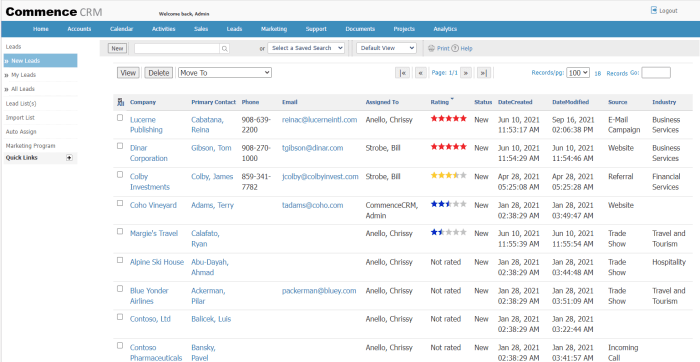The height and width of the screenshot is (362, 700).
Task: Click the search text input field
Action: pos(177,48)
